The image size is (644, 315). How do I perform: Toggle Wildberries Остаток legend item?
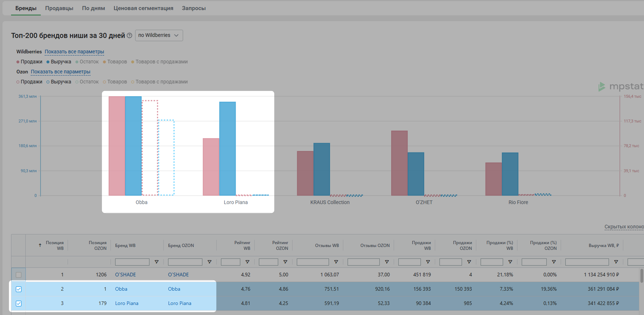[87, 62]
